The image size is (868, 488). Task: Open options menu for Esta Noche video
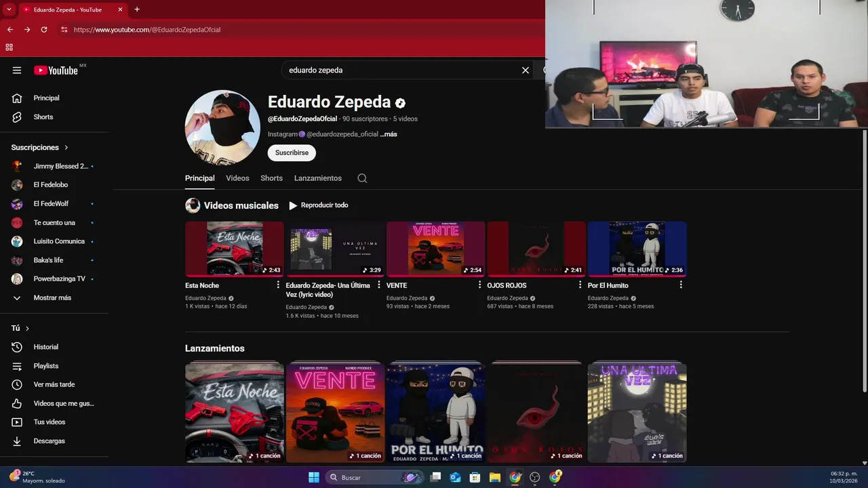[278, 285]
